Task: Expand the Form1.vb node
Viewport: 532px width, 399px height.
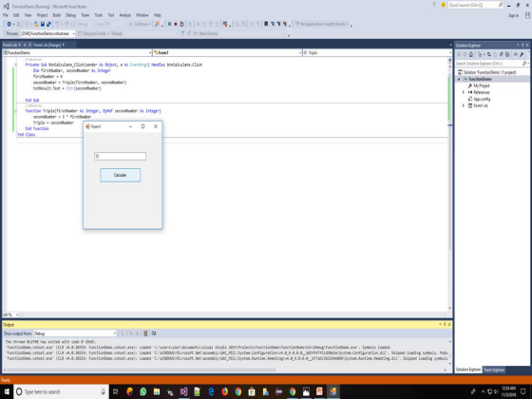Action: pos(464,105)
